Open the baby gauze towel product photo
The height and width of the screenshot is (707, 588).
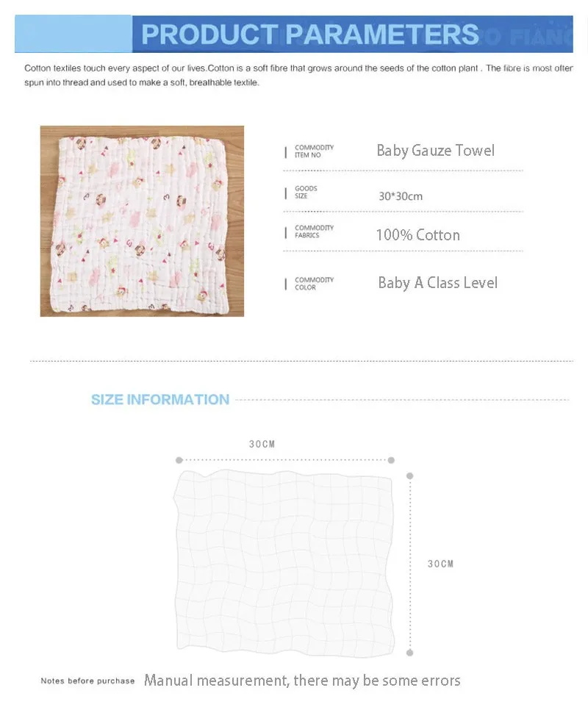(142, 221)
